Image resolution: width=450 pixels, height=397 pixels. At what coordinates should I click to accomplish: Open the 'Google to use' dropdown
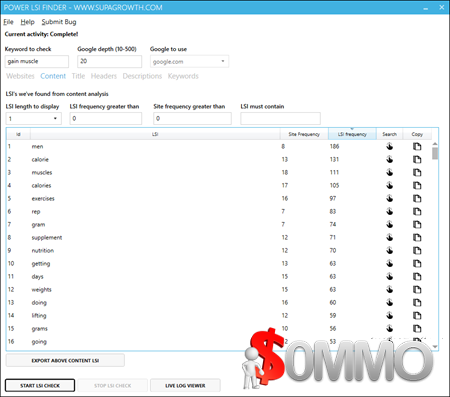coord(189,61)
